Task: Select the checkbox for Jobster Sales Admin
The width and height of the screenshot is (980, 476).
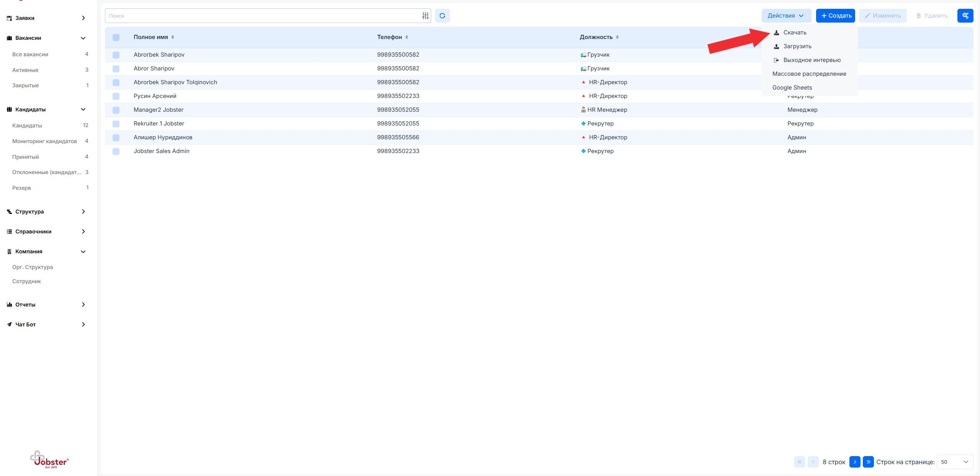Action: tap(116, 152)
